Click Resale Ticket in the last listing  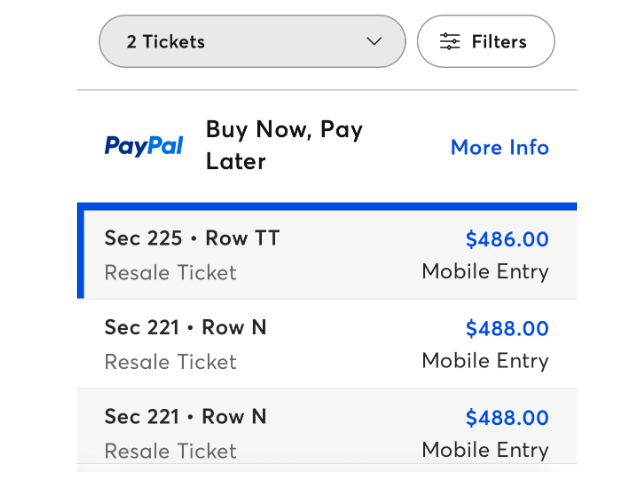click(170, 450)
